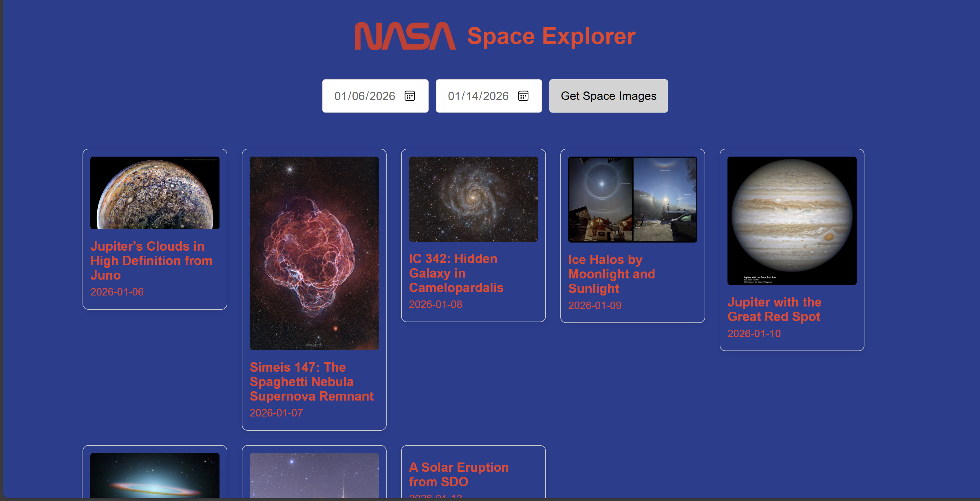Open the end date calendar picker icon
Image resolution: width=980 pixels, height=501 pixels.
point(523,96)
